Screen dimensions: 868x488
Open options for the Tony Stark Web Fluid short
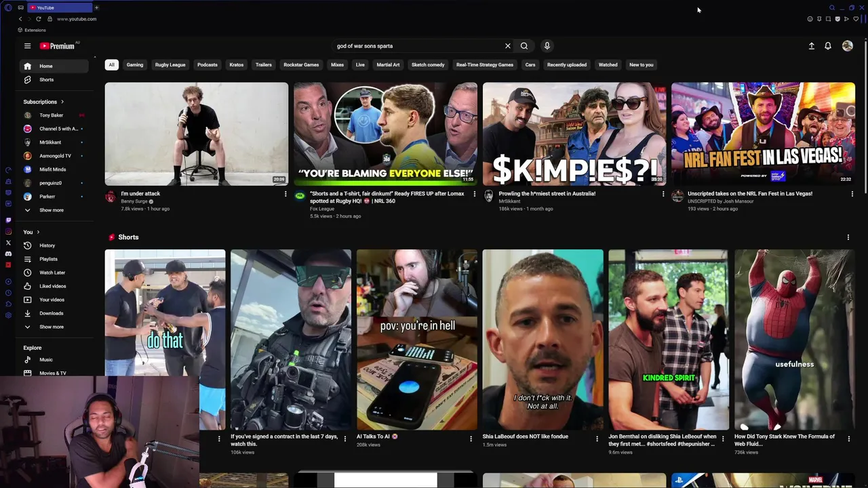[848, 439]
